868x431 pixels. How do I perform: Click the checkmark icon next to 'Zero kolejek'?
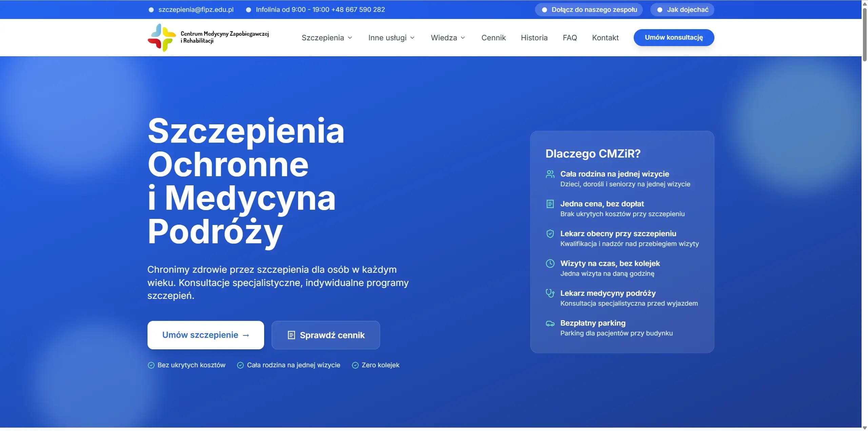355,365
